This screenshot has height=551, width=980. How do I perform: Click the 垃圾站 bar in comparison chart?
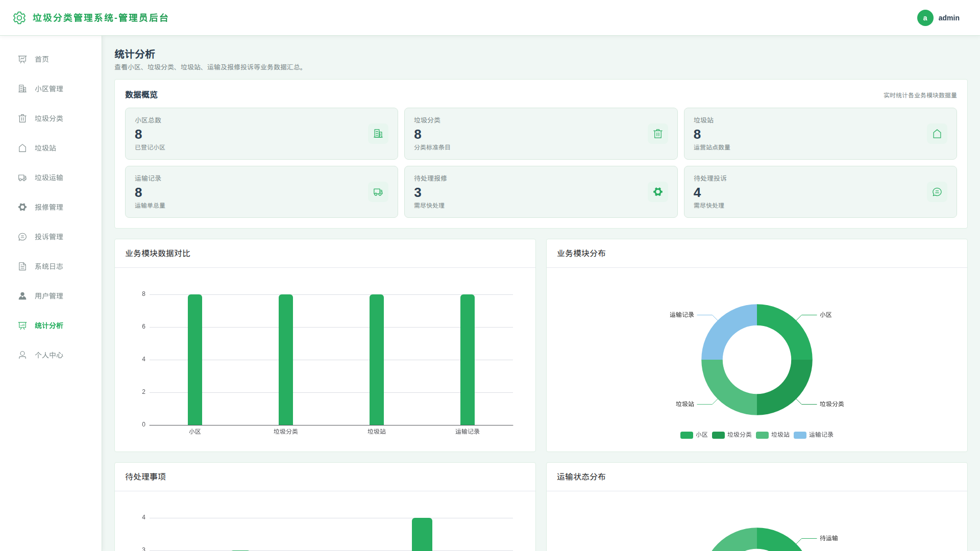377,360
